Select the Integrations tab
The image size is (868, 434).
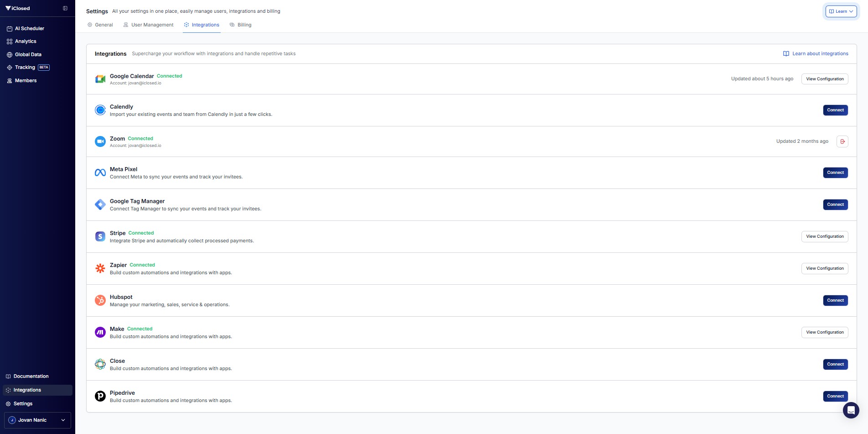pos(201,25)
